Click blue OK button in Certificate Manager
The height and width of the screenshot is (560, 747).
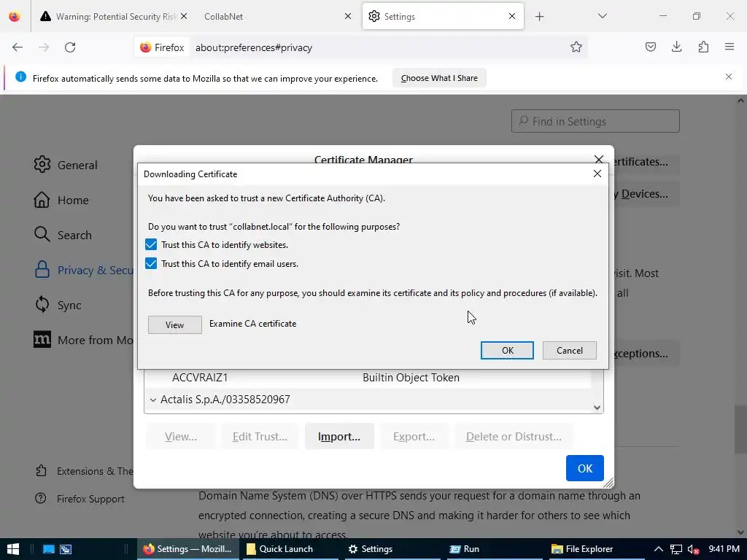[x=584, y=468]
